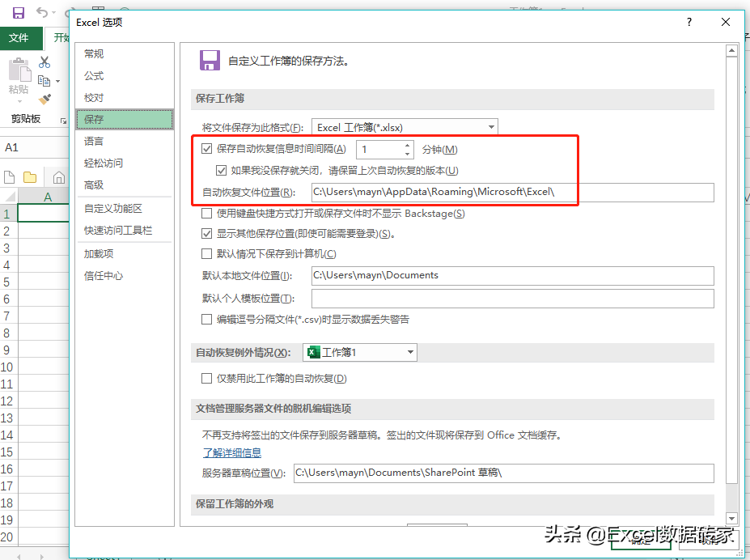The image size is (750, 560).
Task: Click the Copy icon in the clipboard group
Action: pos(44,81)
